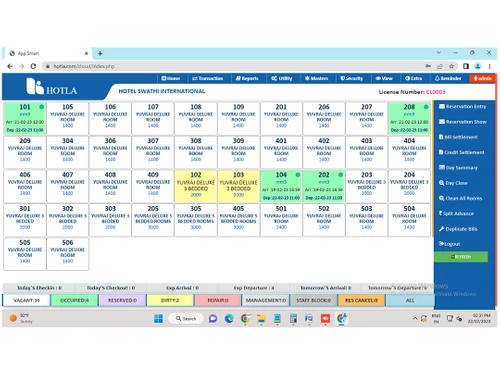
Task: Select Clean All Rooms in sidebar
Action: [x=461, y=198]
